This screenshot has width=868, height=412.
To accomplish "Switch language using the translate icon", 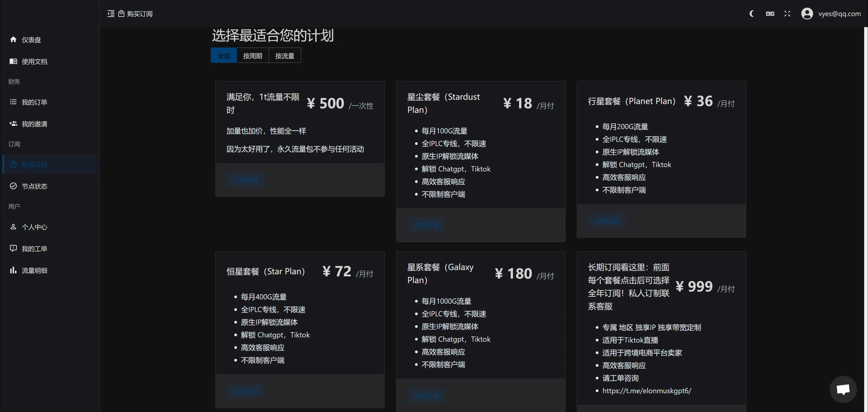I will point(770,14).
